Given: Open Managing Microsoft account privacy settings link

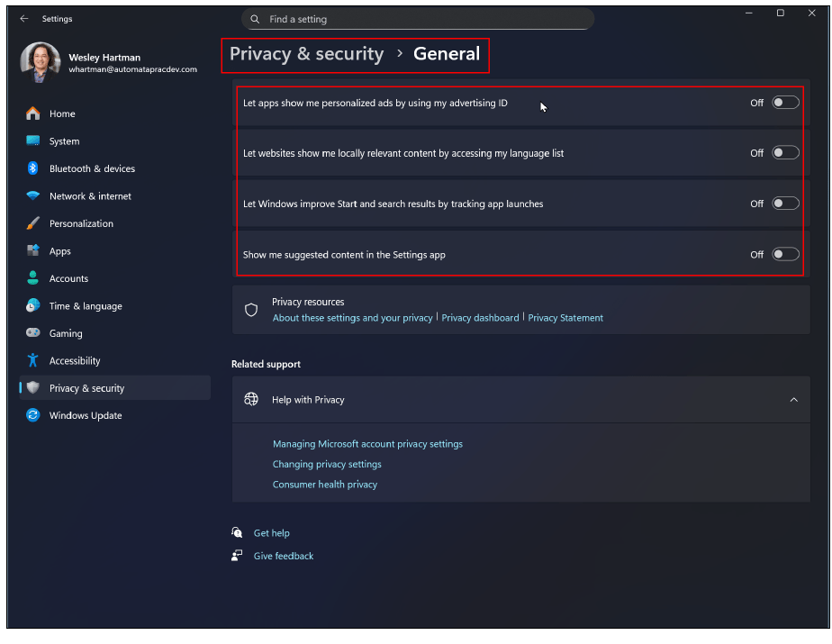Looking at the screenshot, I should pos(367,444).
